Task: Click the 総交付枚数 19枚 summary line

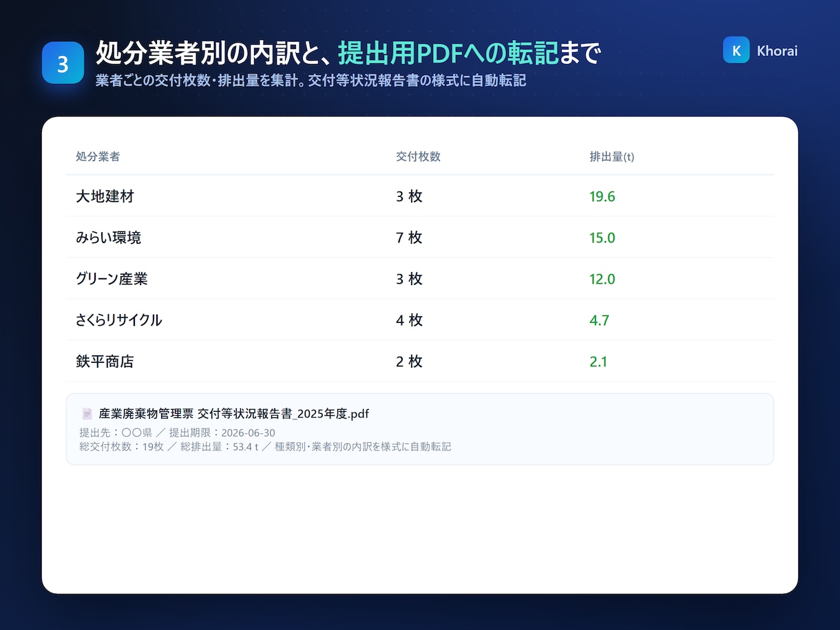Action: 265,446
